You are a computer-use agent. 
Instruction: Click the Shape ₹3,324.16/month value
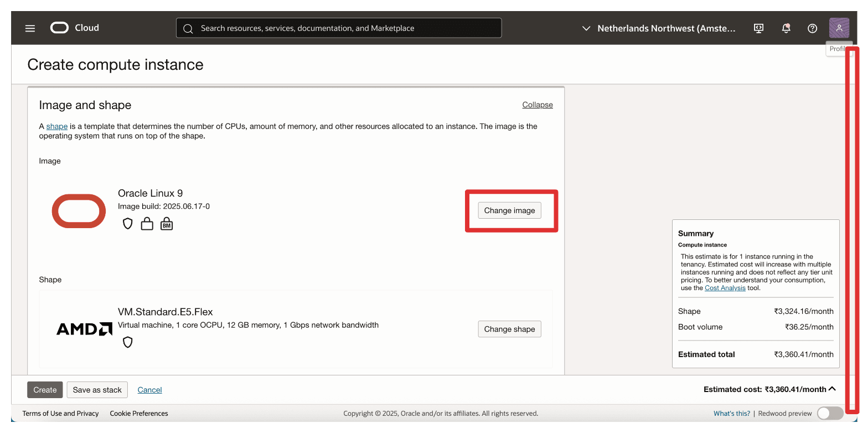804,311
